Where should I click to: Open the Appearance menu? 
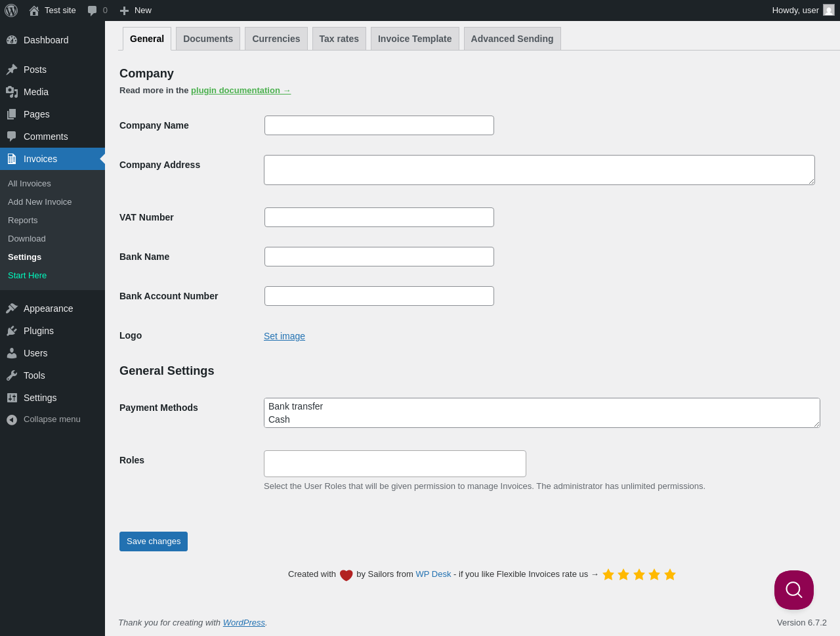52,308
